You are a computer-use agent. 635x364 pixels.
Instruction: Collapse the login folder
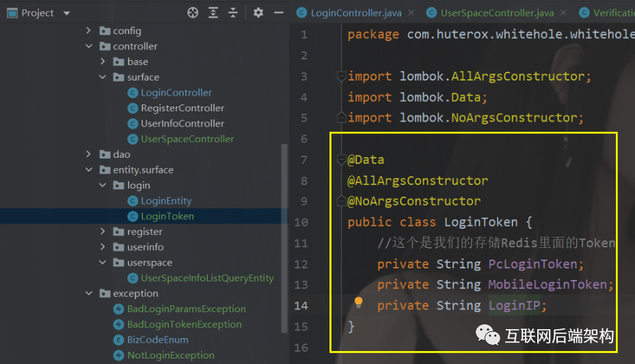click(x=103, y=185)
